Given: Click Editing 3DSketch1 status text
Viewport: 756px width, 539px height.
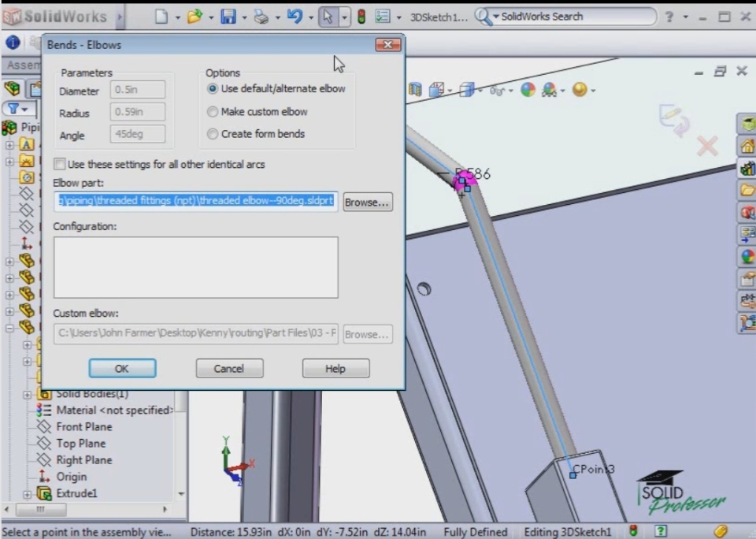Looking at the screenshot, I should click(567, 532).
